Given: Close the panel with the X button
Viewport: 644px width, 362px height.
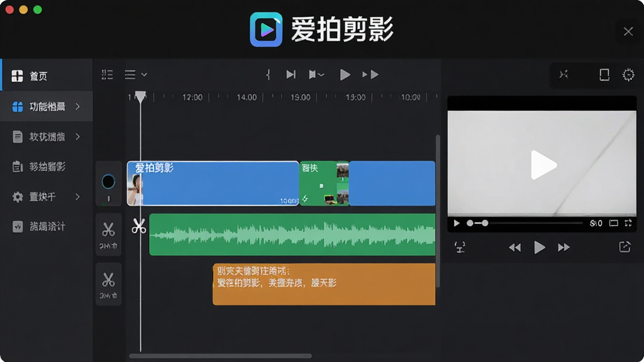Looking at the screenshot, I should (628, 31).
